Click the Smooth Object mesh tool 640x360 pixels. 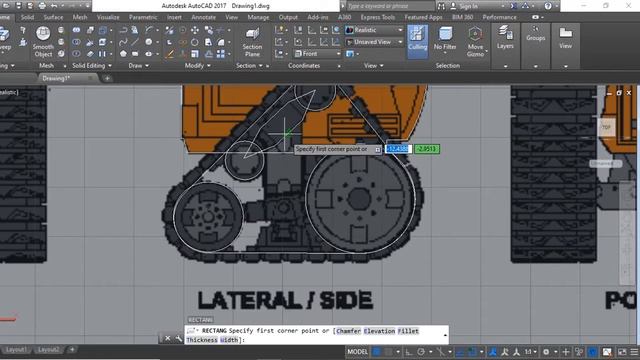pyautogui.click(x=43, y=42)
